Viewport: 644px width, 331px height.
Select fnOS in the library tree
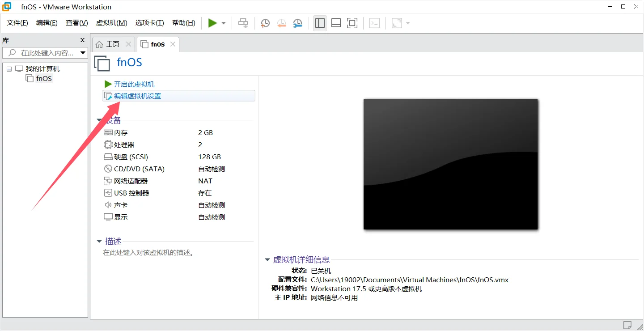44,79
